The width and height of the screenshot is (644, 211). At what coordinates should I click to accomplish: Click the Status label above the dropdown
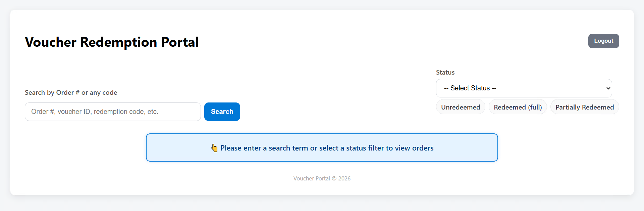[445, 72]
